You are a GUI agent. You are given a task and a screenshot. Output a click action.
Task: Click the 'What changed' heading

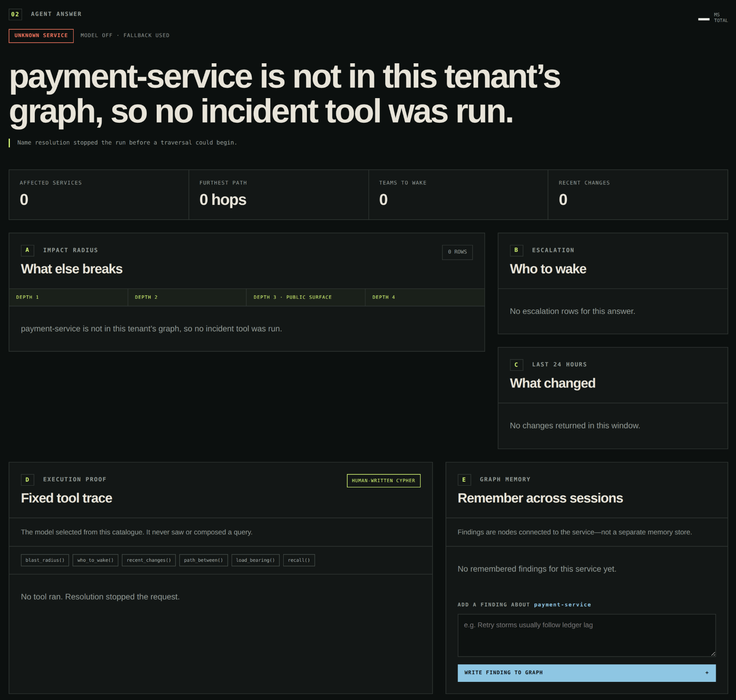pos(553,384)
